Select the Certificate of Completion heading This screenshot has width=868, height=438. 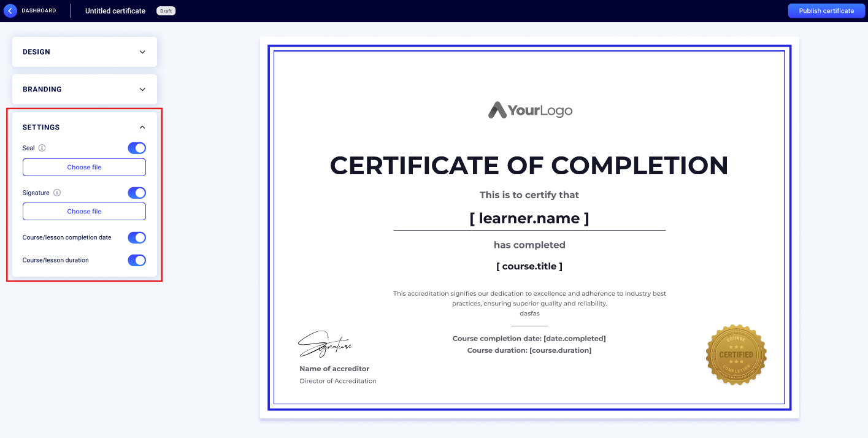point(529,166)
